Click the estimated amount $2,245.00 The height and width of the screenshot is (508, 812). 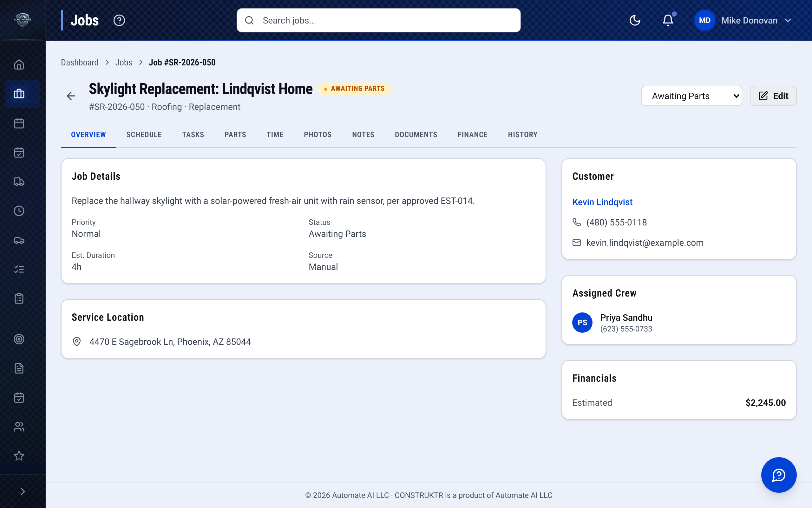point(765,403)
